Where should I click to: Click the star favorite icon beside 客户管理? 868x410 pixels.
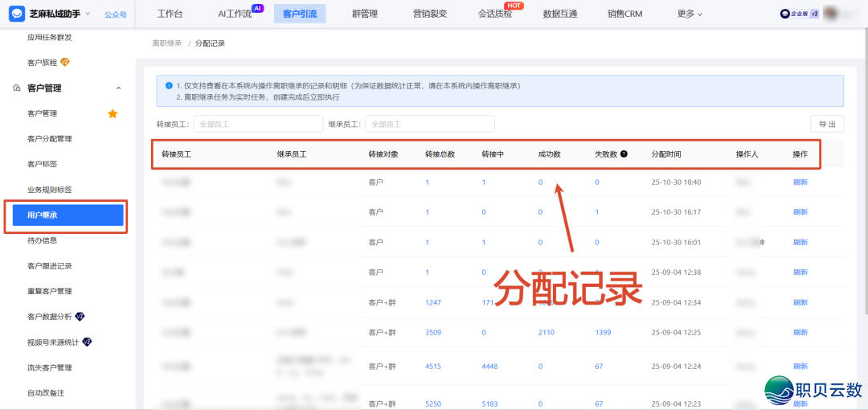pyautogui.click(x=113, y=113)
